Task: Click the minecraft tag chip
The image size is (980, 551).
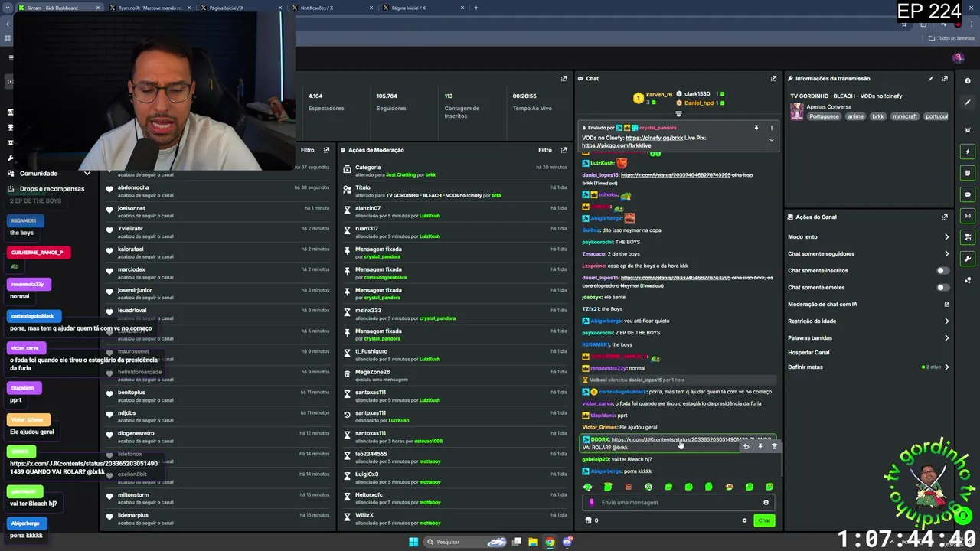Action: tap(904, 116)
